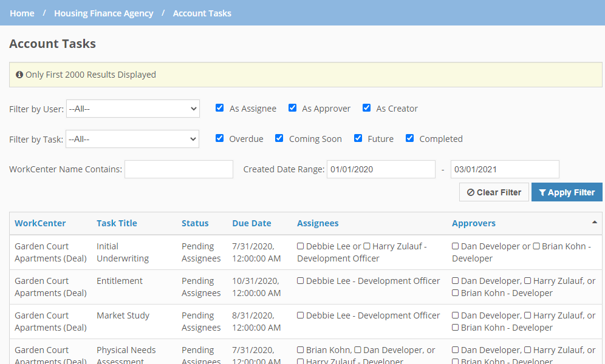The width and height of the screenshot is (605, 364).
Task: Open Housing Finance Agency breadcrumb
Action: coord(103,13)
